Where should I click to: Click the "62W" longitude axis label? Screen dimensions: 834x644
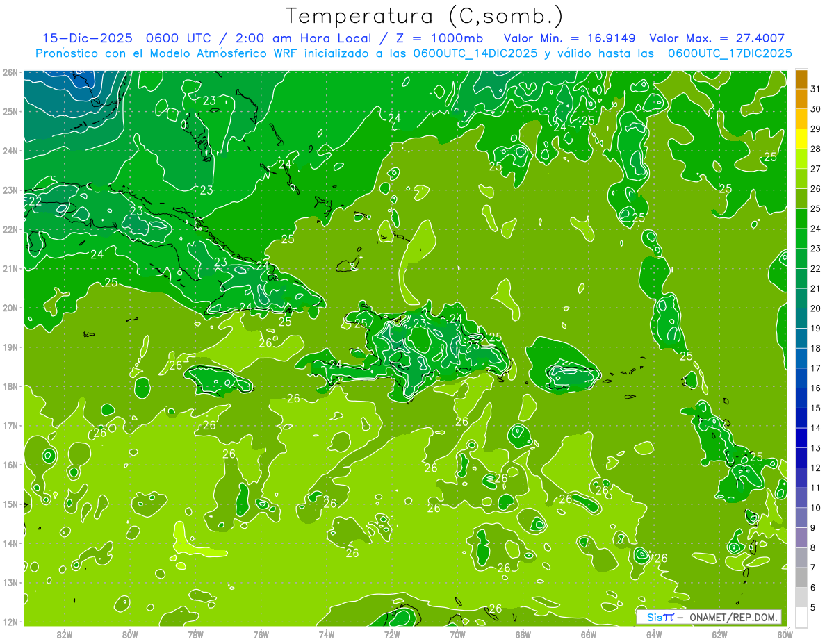[719, 634]
